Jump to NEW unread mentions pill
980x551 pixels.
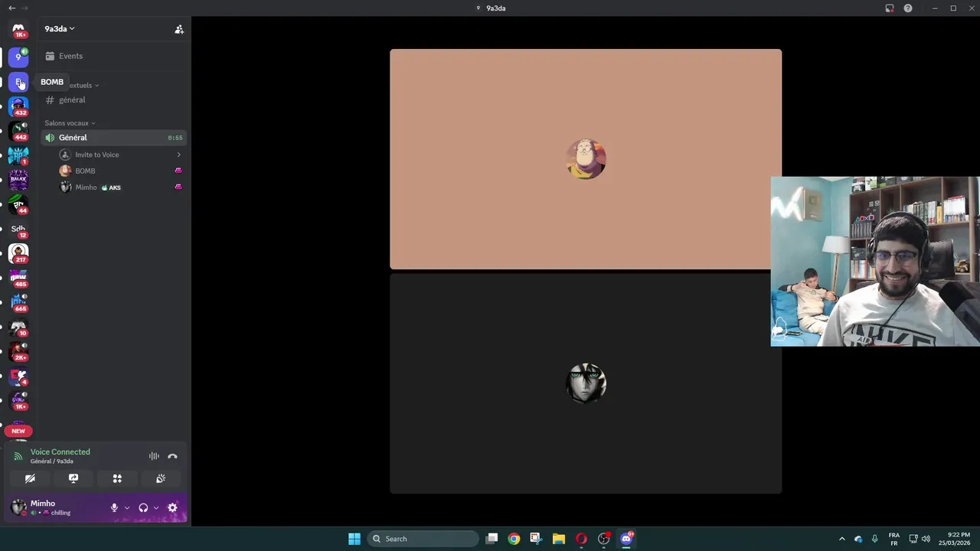tap(18, 431)
